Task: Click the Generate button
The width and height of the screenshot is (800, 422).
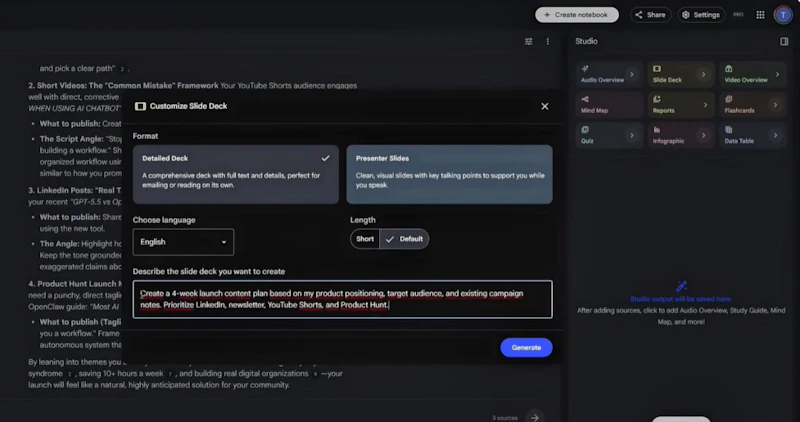Action: tap(526, 347)
